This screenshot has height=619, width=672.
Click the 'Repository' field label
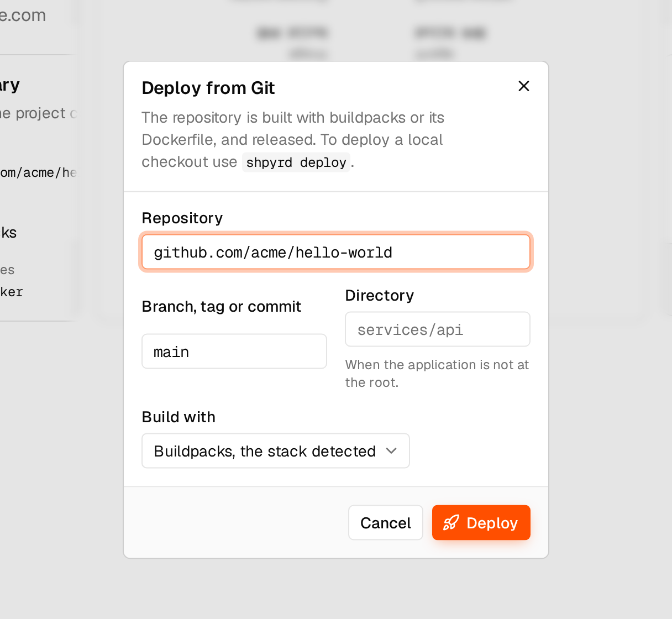point(182,218)
